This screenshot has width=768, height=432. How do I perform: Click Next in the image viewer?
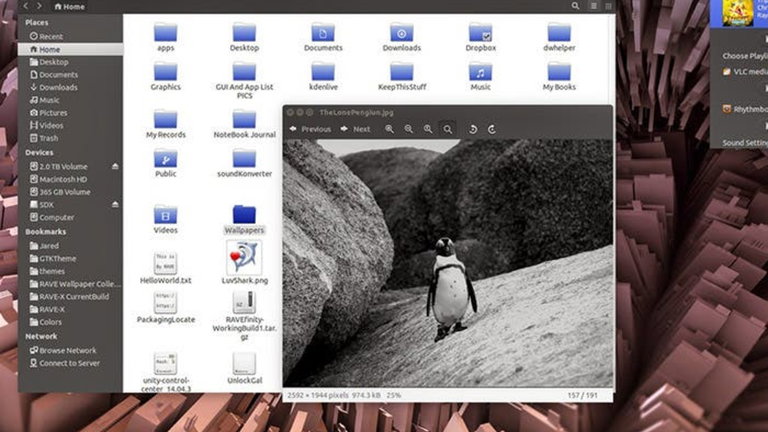pyautogui.click(x=355, y=129)
